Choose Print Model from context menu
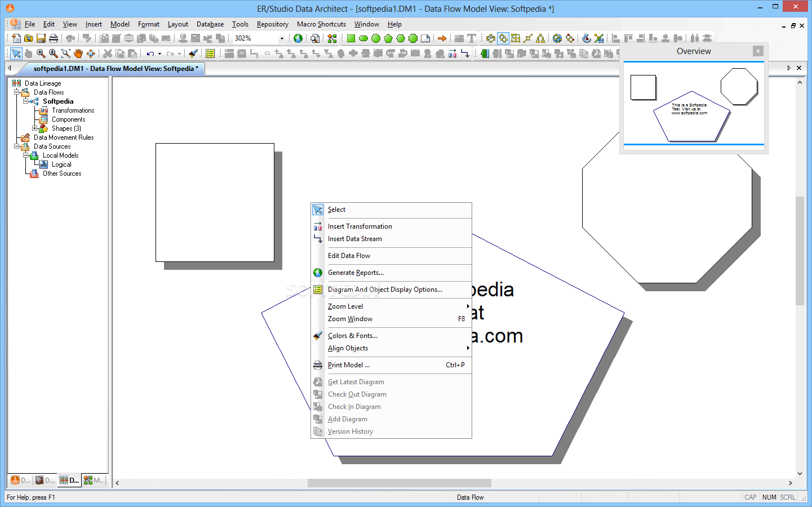This screenshot has width=812, height=507. tap(392, 365)
